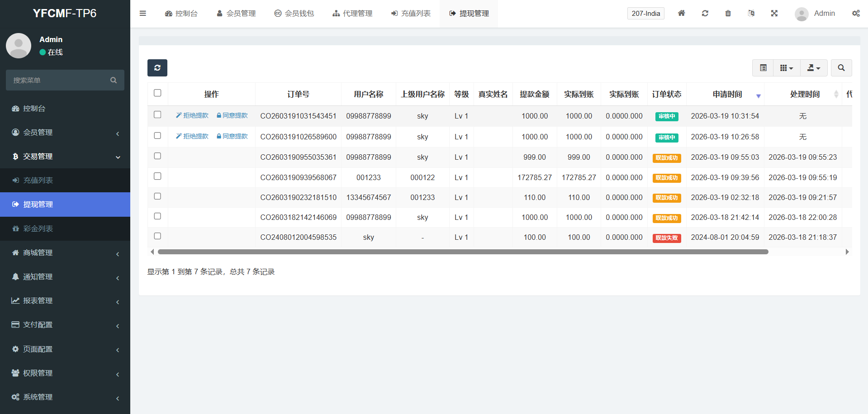Click the 搜索菜单 search input field
This screenshot has height=414, width=868.
pyautogui.click(x=59, y=80)
